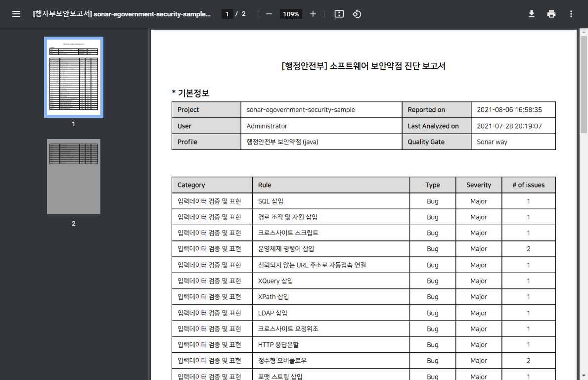Click the 'Administrator' user cell
The height and width of the screenshot is (380, 588).
pyautogui.click(x=321, y=126)
